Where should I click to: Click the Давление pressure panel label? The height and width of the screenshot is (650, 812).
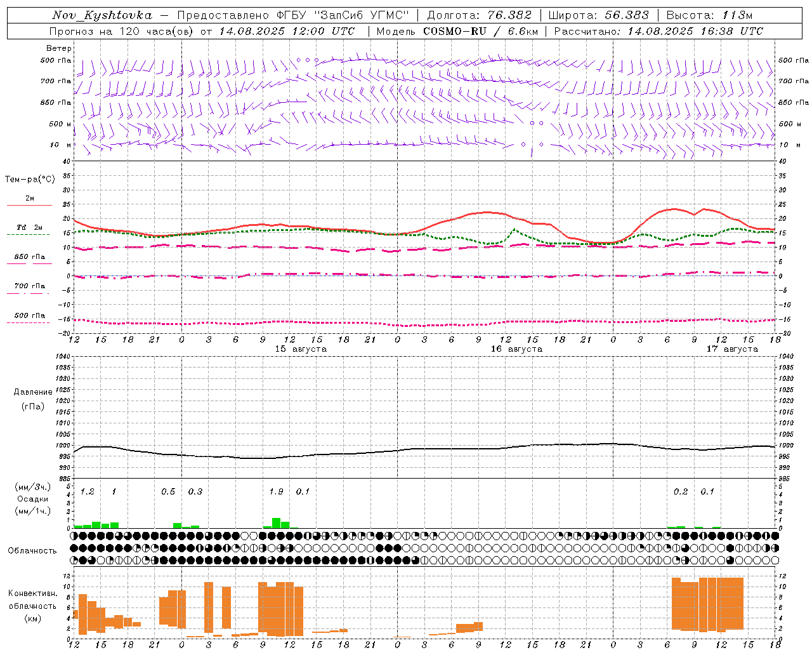pyautogui.click(x=33, y=392)
